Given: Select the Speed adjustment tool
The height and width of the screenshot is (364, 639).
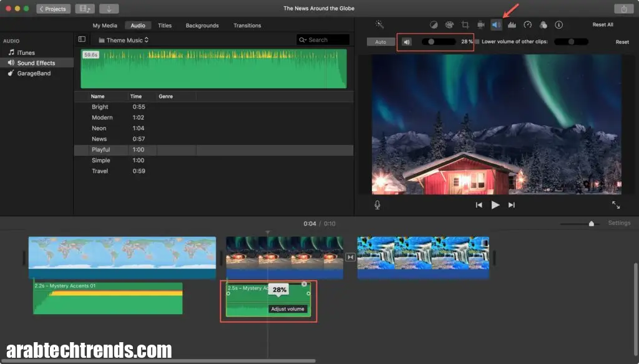Looking at the screenshot, I should pos(528,25).
